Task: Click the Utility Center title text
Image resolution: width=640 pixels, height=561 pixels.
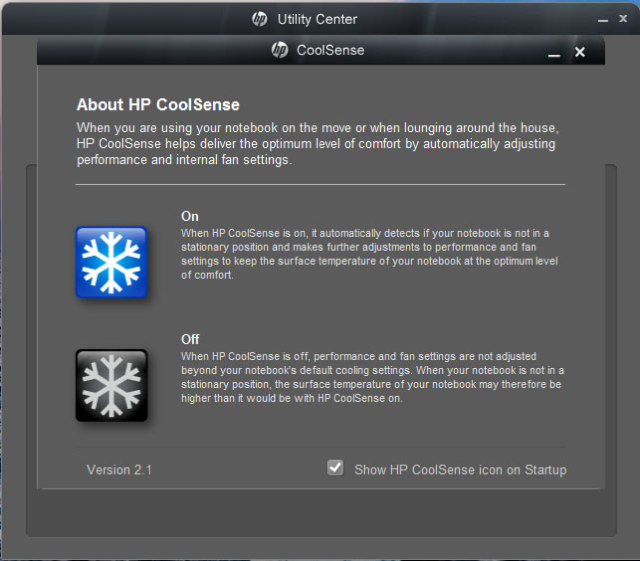Action: click(317, 19)
